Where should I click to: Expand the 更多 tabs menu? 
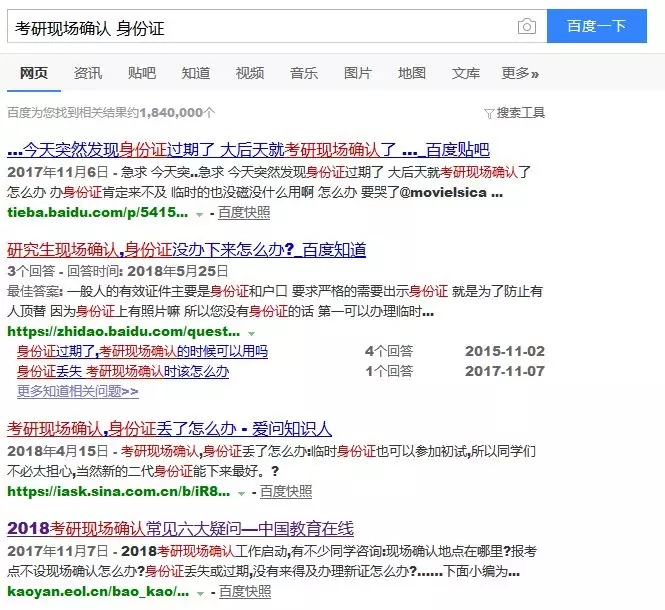pyautogui.click(x=520, y=73)
